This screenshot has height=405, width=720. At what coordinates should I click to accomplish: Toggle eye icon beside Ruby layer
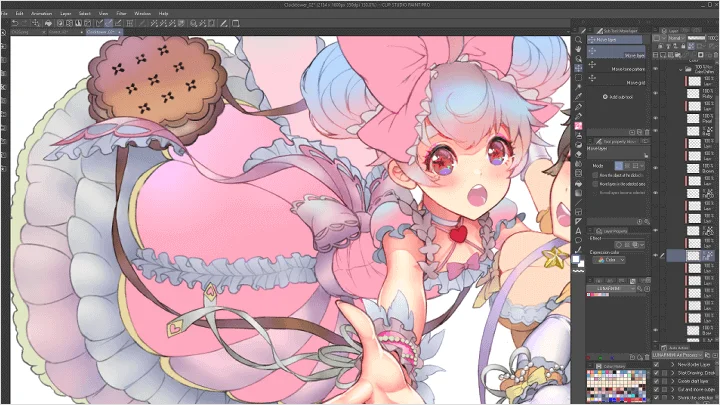(x=656, y=94)
